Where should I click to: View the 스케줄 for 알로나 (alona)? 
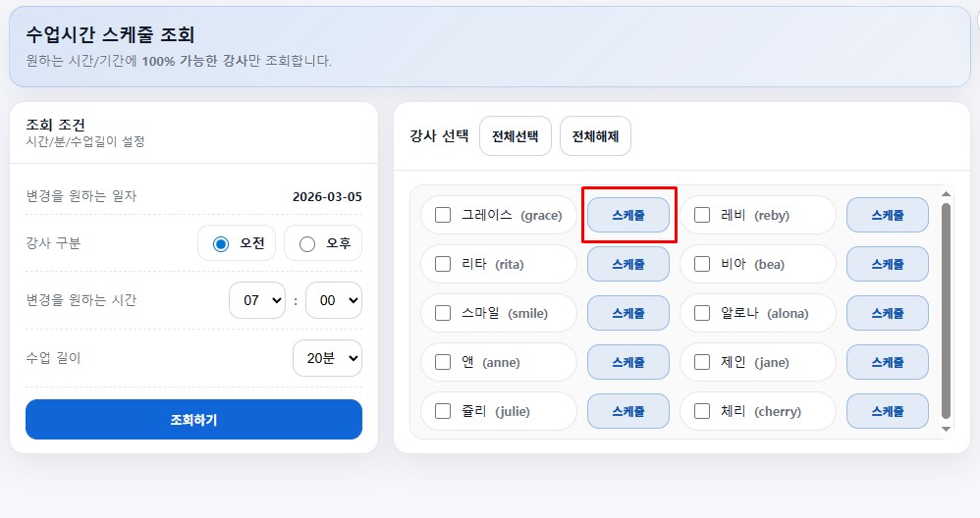[887, 313]
